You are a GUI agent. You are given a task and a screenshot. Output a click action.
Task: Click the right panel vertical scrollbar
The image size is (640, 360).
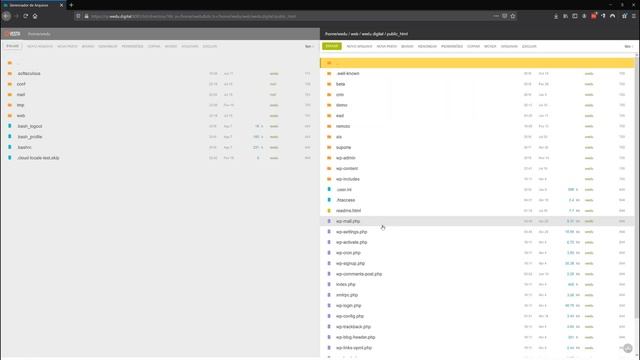pos(637,186)
